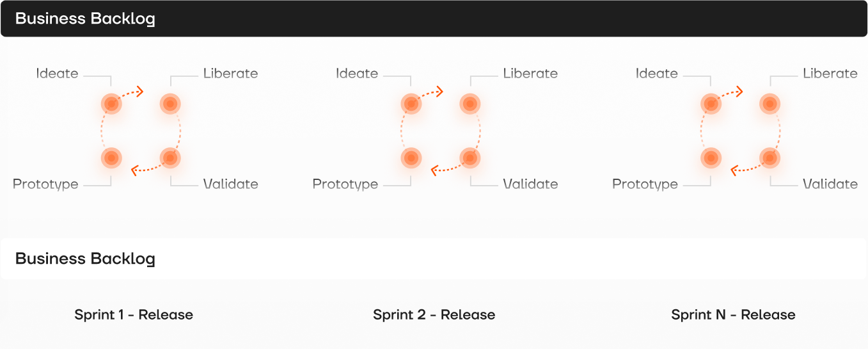
Task: Click the Liberate node in the third cycle
Action: [770, 103]
